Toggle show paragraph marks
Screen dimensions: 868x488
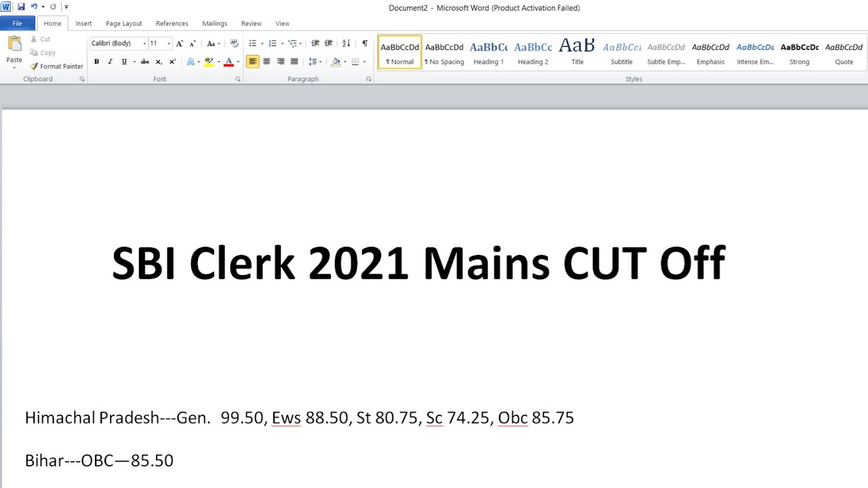click(x=365, y=43)
